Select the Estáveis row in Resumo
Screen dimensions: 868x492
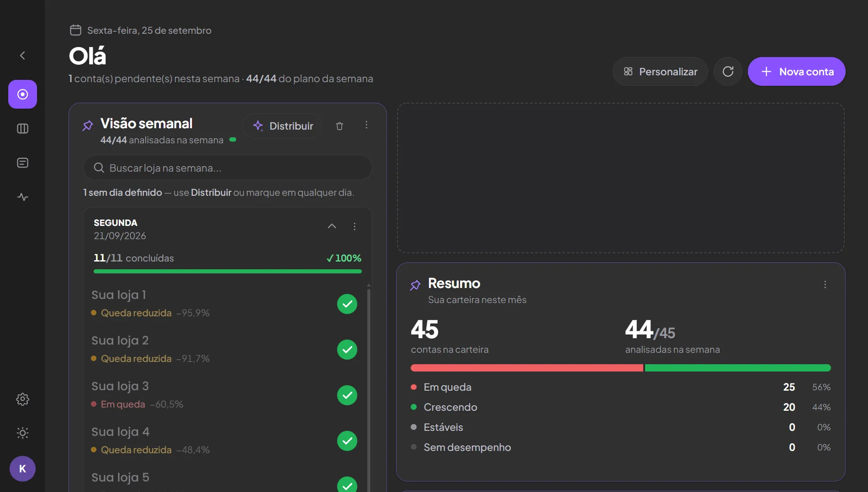tap(620, 427)
